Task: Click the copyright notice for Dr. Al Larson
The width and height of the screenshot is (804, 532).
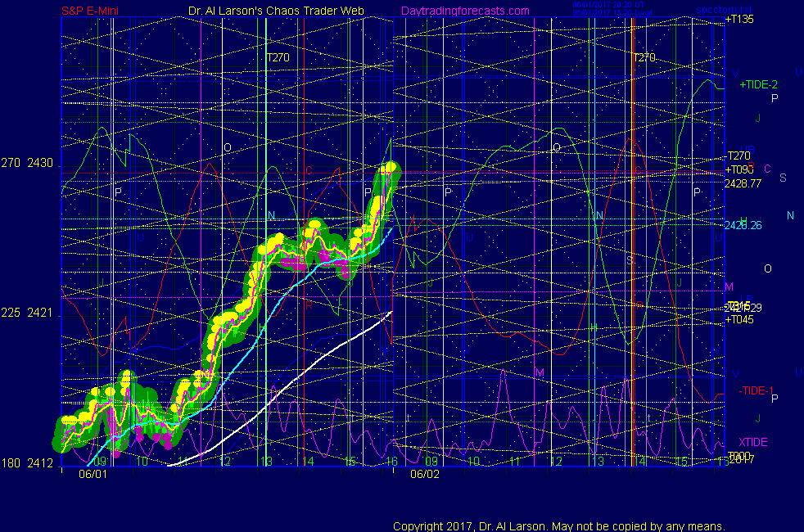Action: [x=559, y=526]
